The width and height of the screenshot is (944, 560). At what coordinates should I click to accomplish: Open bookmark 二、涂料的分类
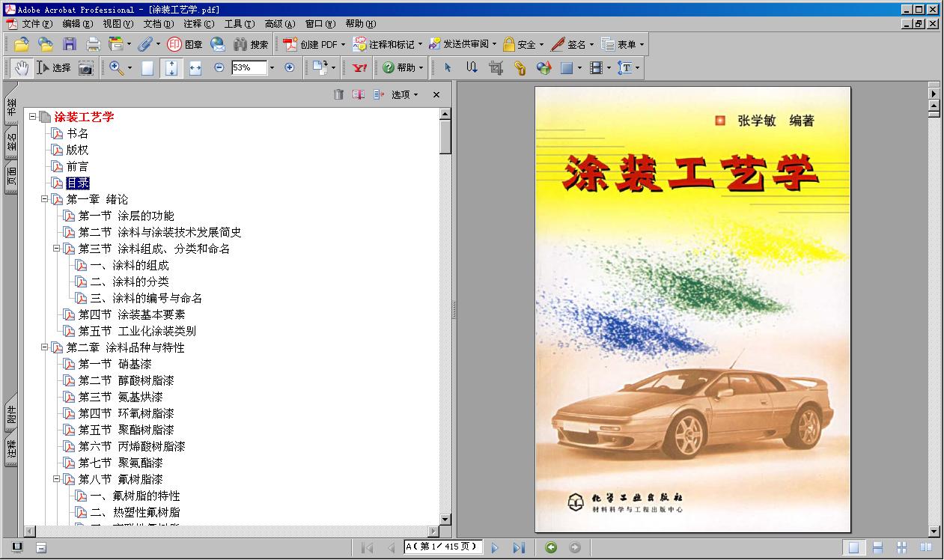coord(130,281)
